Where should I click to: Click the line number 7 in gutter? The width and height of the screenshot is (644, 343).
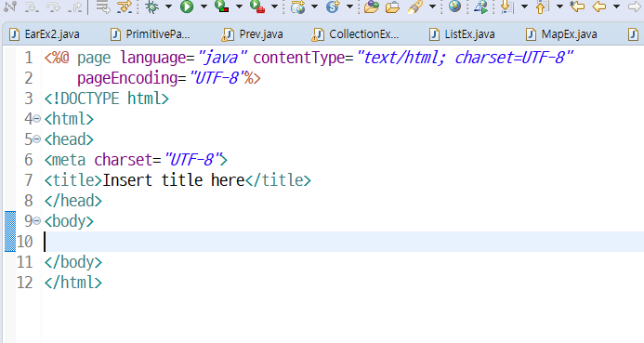click(x=28, y=180)
